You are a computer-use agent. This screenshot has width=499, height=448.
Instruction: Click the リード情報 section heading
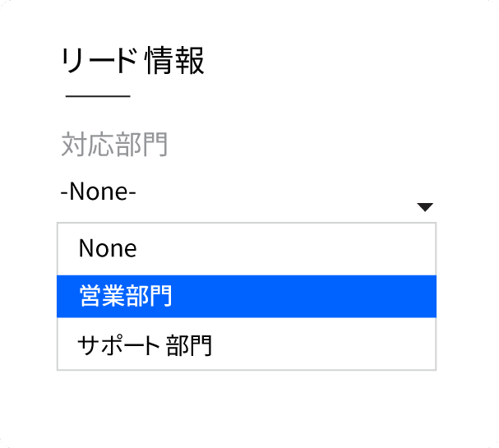133,62
